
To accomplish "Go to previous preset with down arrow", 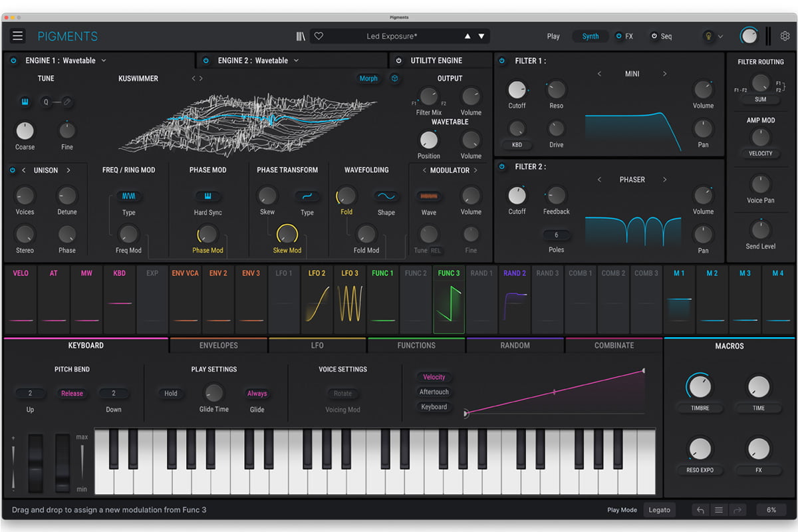I will pyautogui.click(x=481, y=36).
